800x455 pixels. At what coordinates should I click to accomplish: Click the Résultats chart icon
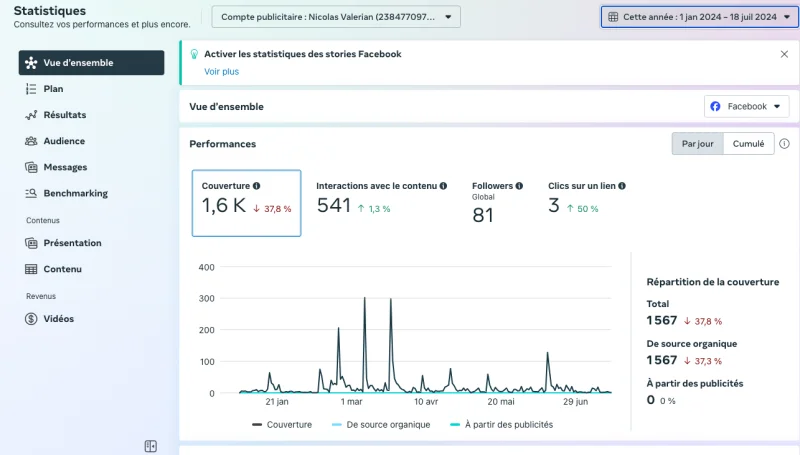click(x=32, y=115)
